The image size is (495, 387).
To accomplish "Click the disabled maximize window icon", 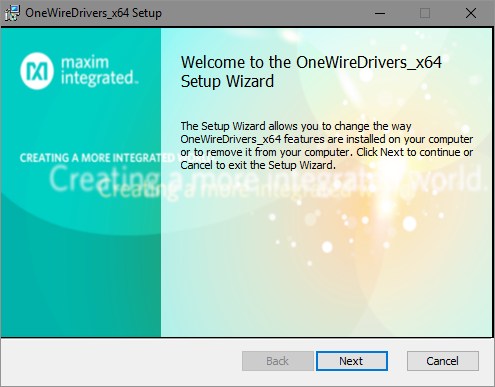I will [x=425, y=13].
